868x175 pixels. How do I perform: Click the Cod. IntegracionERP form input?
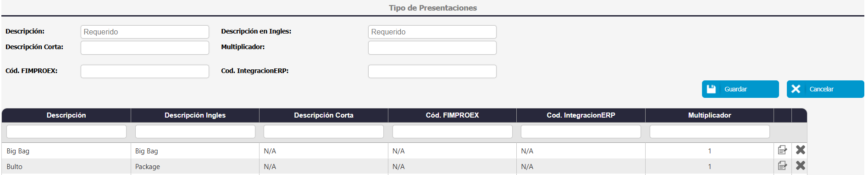(432, 71)
